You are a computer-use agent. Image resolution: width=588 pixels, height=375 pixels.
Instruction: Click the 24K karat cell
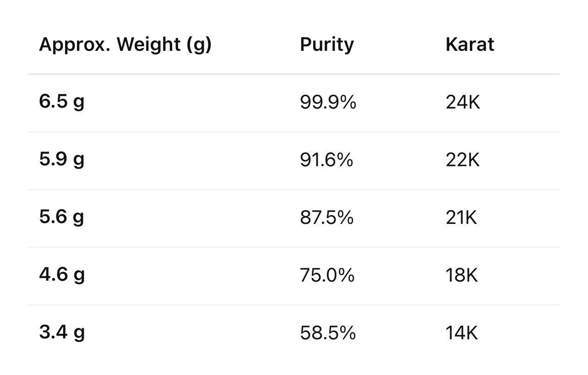coord(463,103)
